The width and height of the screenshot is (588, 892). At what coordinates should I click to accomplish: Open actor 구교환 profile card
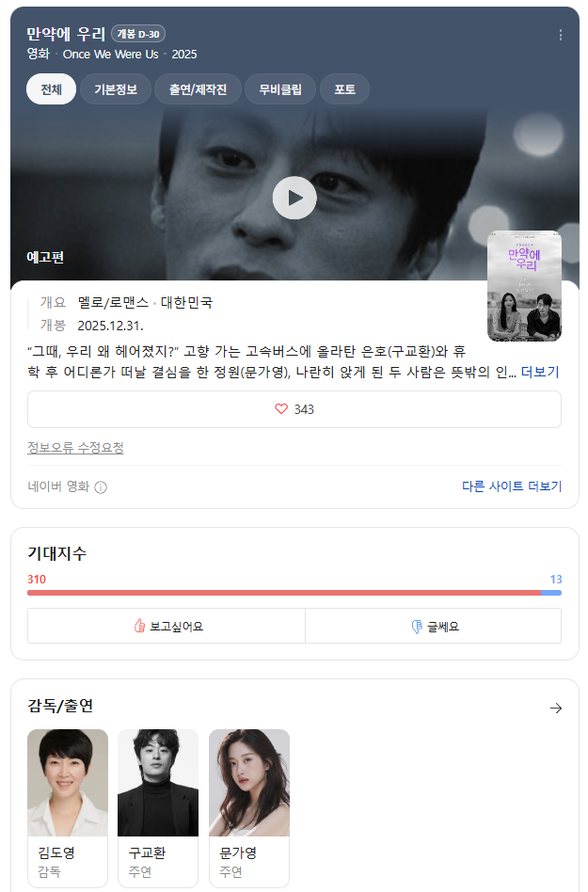158,807
